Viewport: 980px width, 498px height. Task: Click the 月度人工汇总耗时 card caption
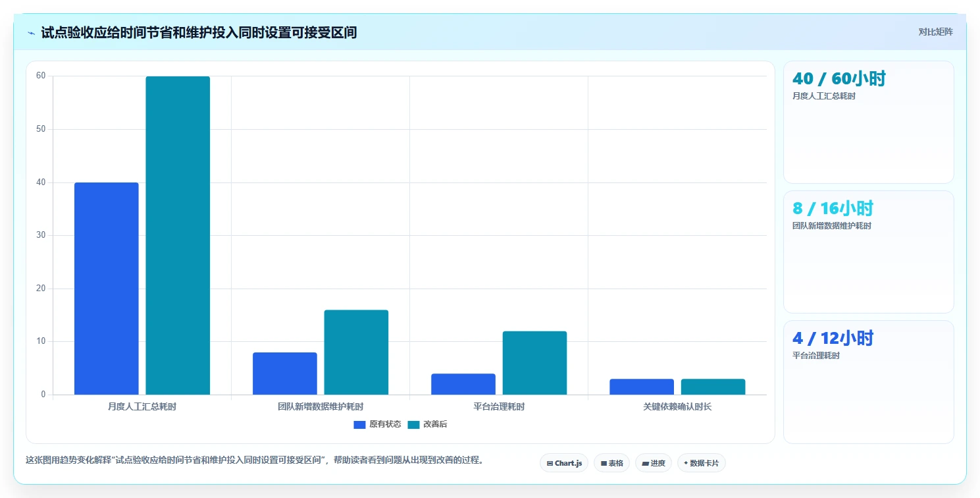824,96
